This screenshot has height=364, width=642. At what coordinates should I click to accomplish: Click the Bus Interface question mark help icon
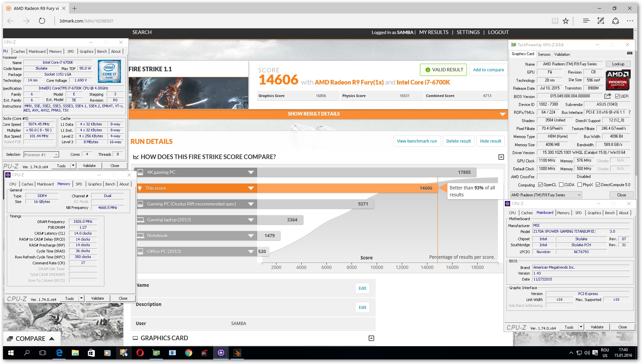(629, 112)
